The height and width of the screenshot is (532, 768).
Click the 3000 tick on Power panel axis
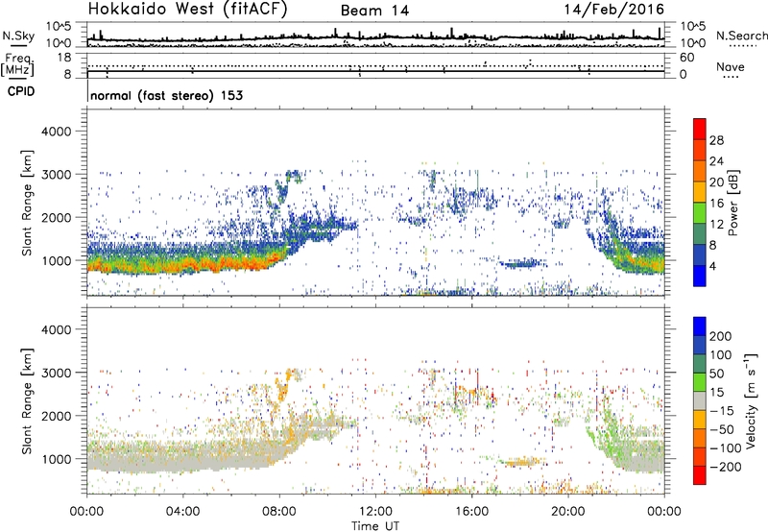tap(56, 175)
